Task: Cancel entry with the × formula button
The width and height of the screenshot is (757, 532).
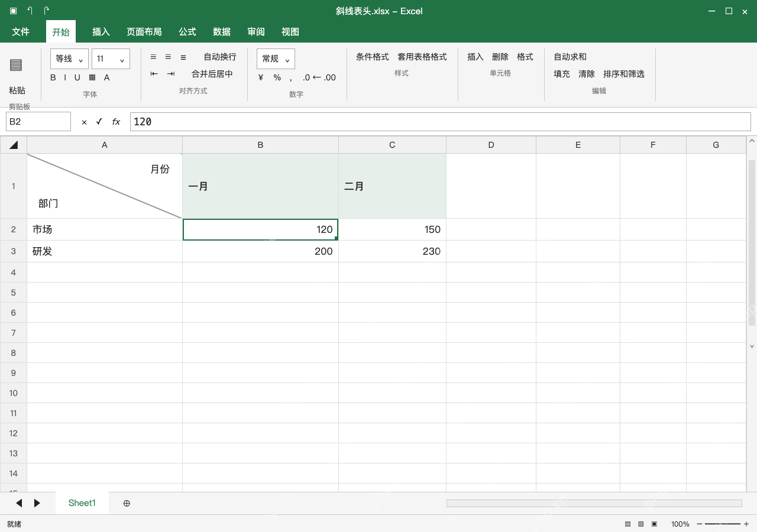Action: pos(84,122)
